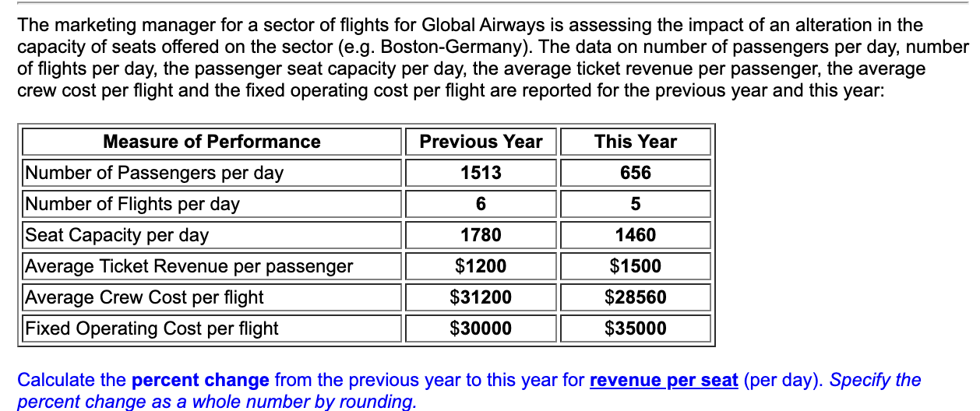The image size is (980, 411).
Task: Click the 656 passengers cell
Action: (x=636, y=173)
